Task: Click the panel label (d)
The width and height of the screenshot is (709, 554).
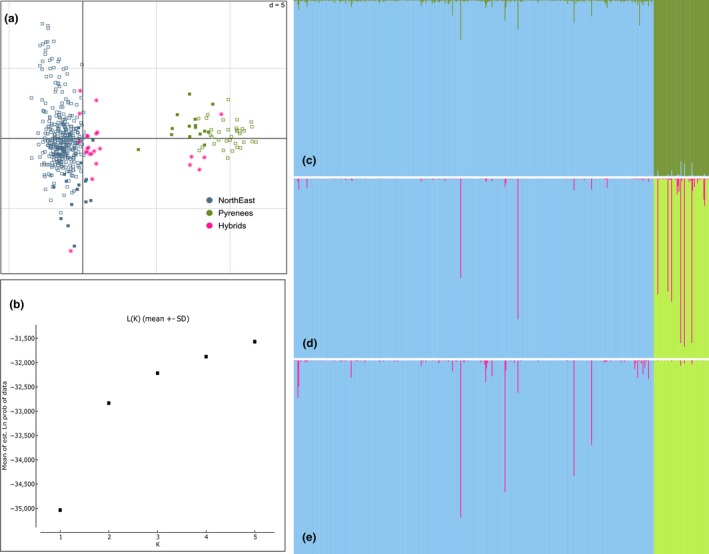Action: pyautogui.click(x=309, y=343)
